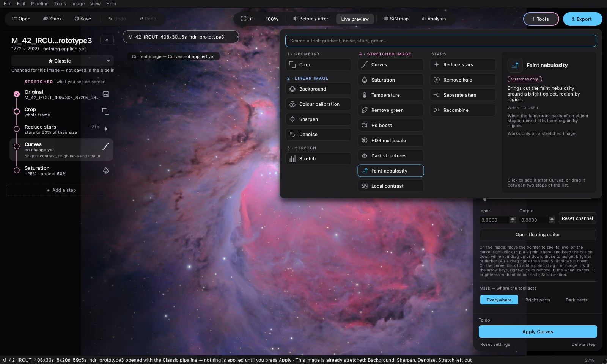Screen dimensions: 607x364
Task: Open the Pipeline menu
Action: [x=39, y=4]
